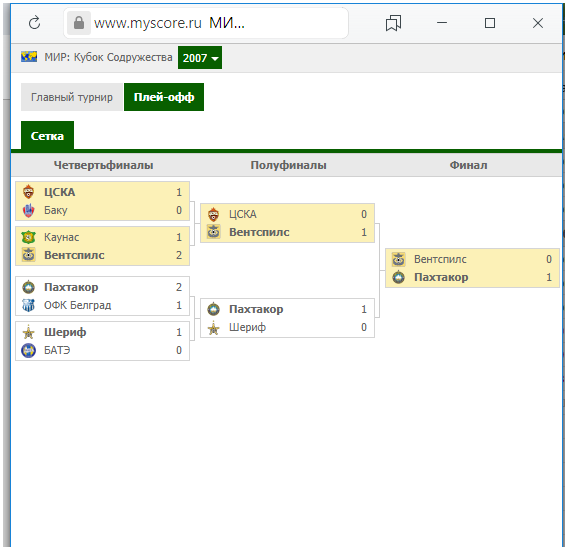Viewport: 565px width, 547px height.
Task: Open Вентспилс name in semifinal match
Action: (259, 232)
